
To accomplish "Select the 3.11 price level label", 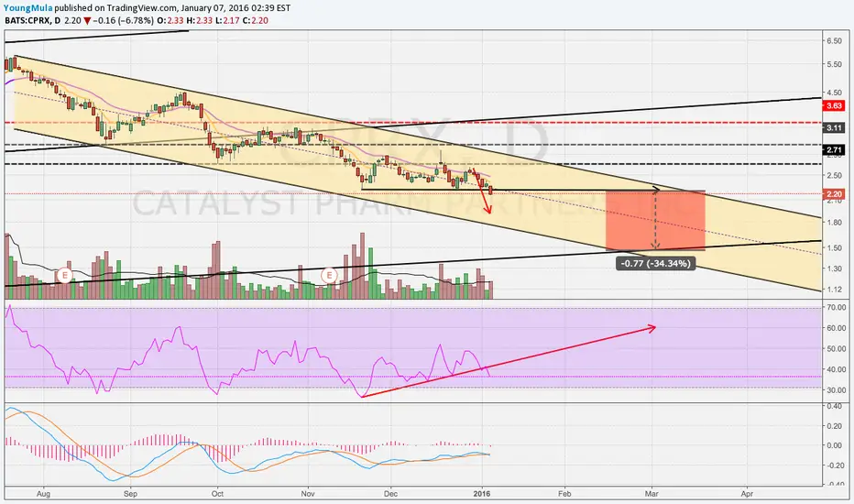I will [x=834, y=128].
